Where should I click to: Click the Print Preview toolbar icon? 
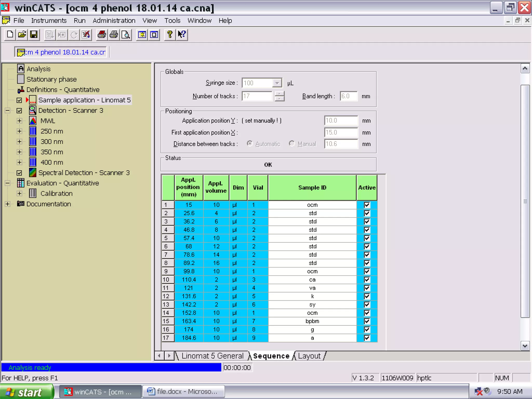tap(126, 34)
